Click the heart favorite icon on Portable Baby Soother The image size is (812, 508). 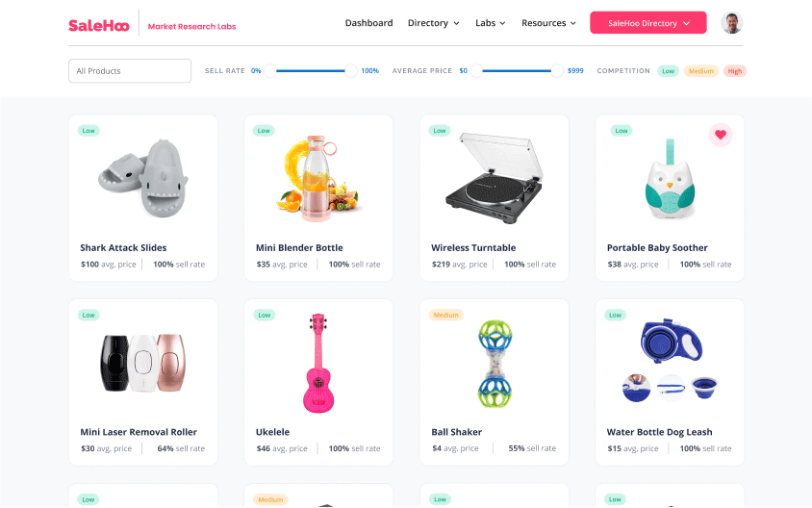(x=721, y=135)
